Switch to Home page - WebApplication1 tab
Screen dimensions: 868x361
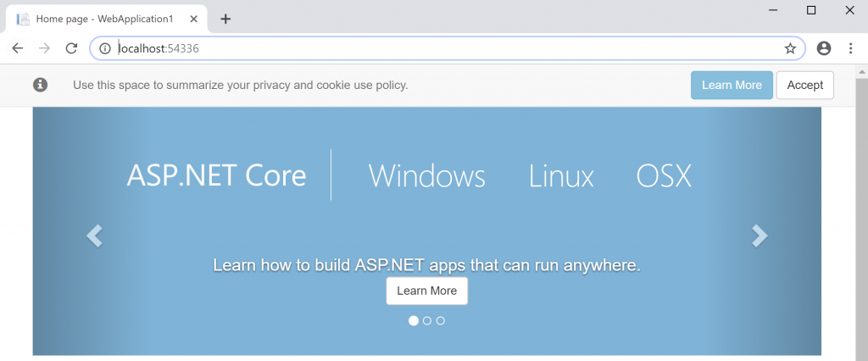106,19
